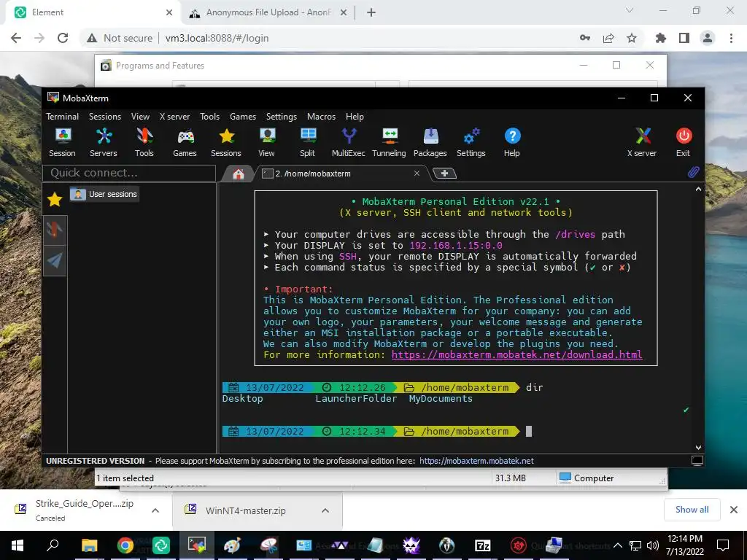Screen dimensions: 747x560
Task: Bookmark this page with the star icon
Action: click(x=631, y=38)
